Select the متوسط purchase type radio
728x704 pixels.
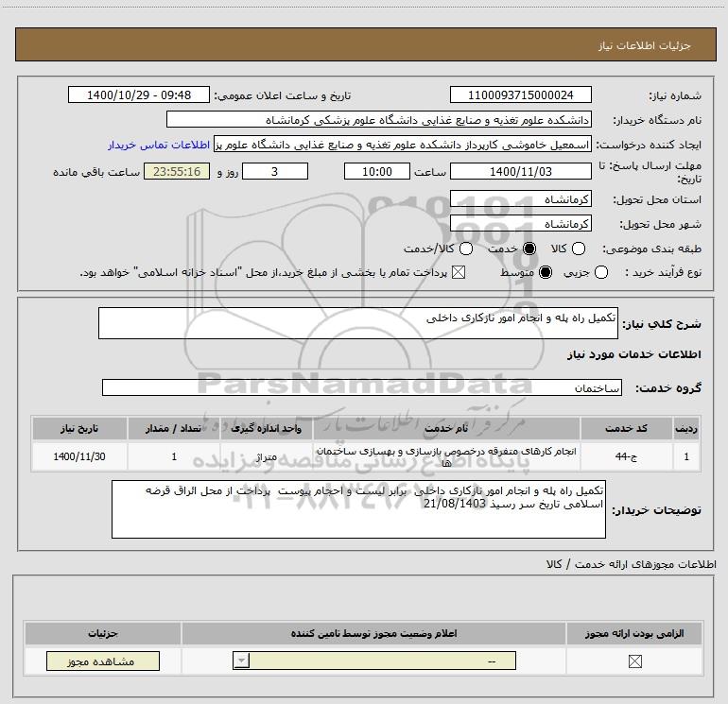546,272
